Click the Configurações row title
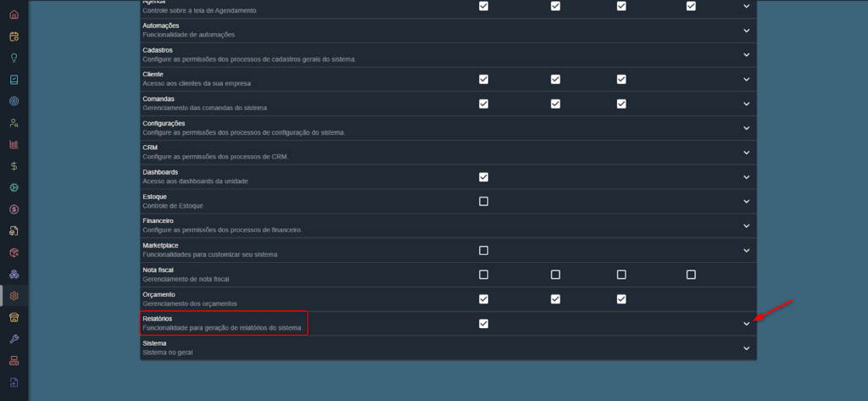Image resolution: width=868 pixels, height=401 pixels. pos(164,124)
